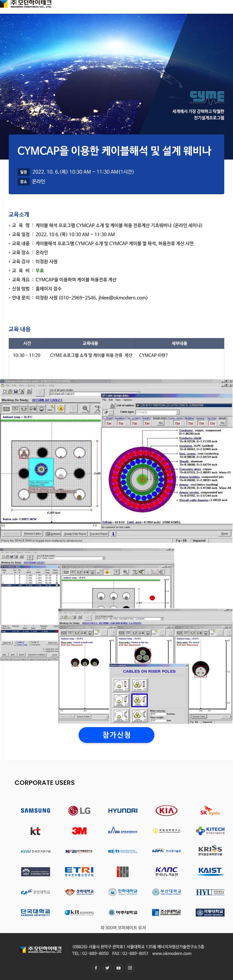Image resolution: width=233 pixels, height=980 pixels.
Task: Open the CAU 중앙대학교 logo
Action: pos(35,892)
